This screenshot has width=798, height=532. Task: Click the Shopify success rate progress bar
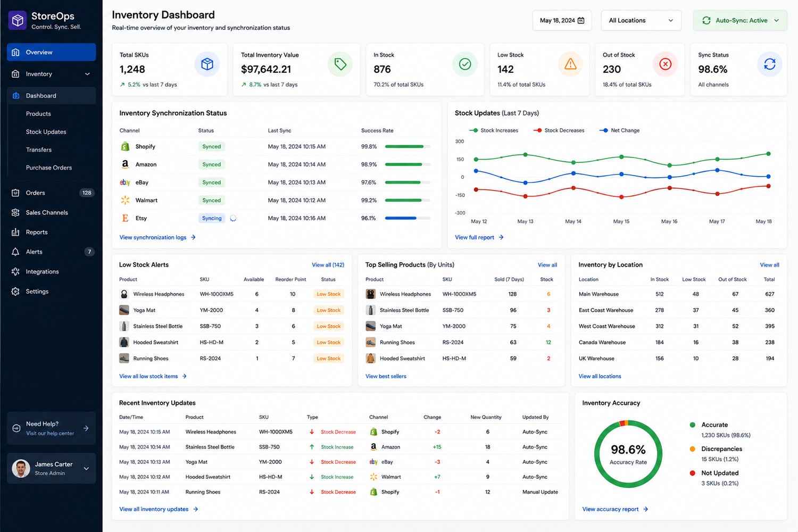pos(407,146)
